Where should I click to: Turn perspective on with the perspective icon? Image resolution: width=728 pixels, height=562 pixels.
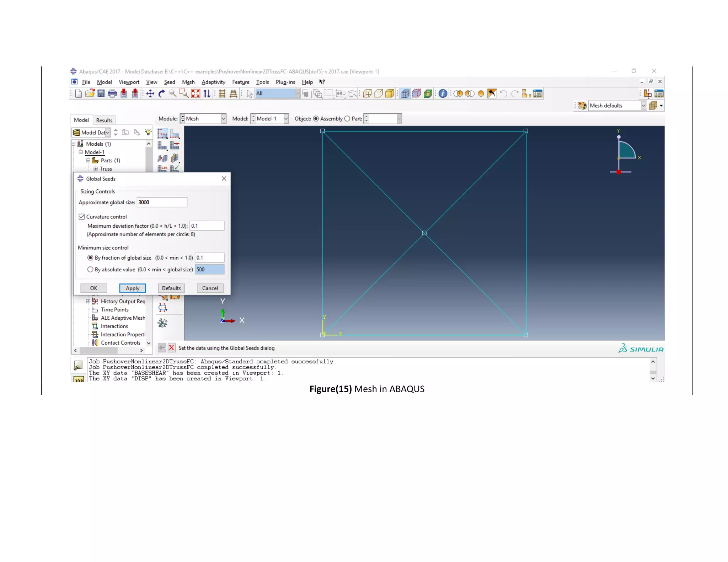[234, 94]
